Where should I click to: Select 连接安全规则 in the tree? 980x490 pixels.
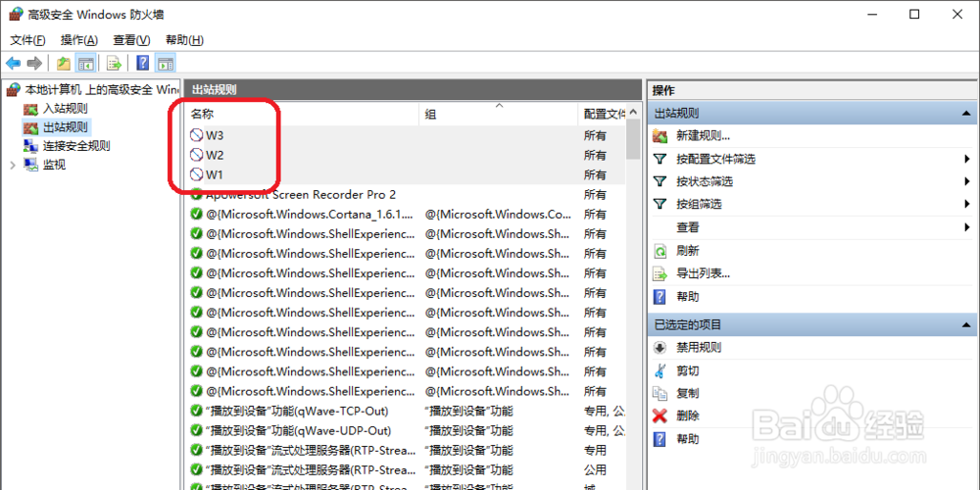pos(76,146)
